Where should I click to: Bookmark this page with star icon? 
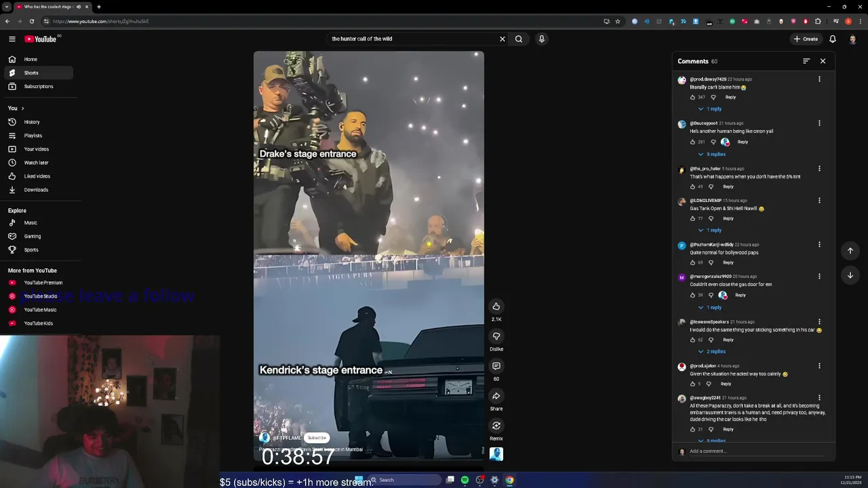[x=618, y=21]
